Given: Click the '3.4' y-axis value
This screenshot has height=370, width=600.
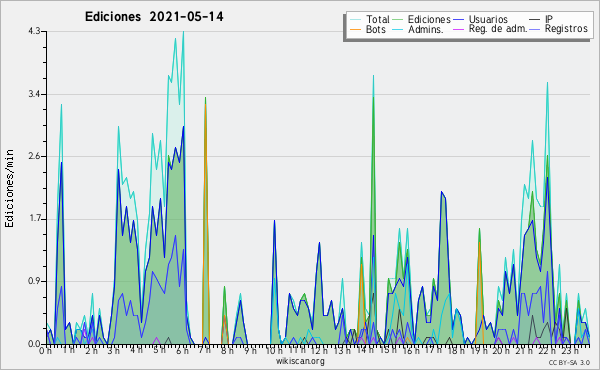Looking at the screenshot, I should 34,94.
